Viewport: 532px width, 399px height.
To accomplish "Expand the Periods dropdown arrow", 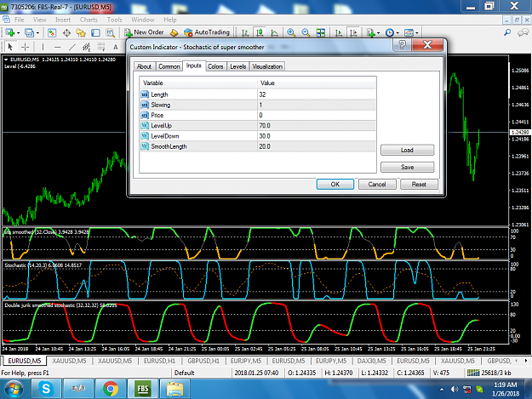I will 398,33.
